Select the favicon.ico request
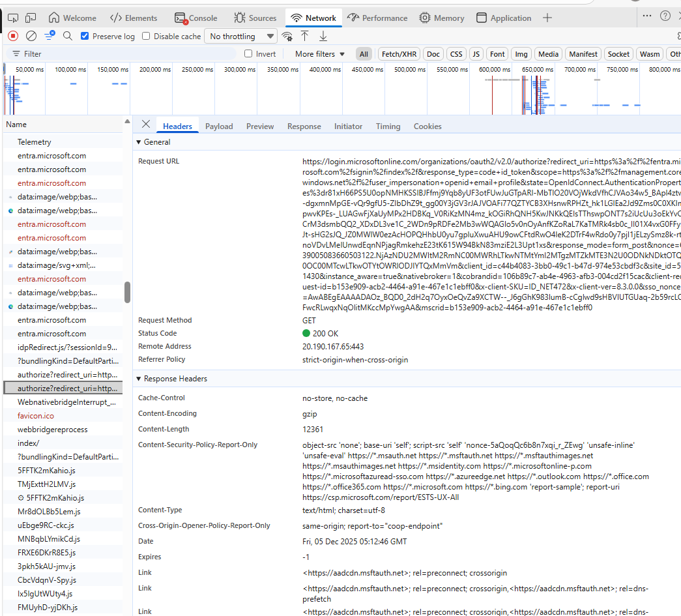The width and height of the screenshot is (681, 616). pyautogui.click(x=36, y=416)
